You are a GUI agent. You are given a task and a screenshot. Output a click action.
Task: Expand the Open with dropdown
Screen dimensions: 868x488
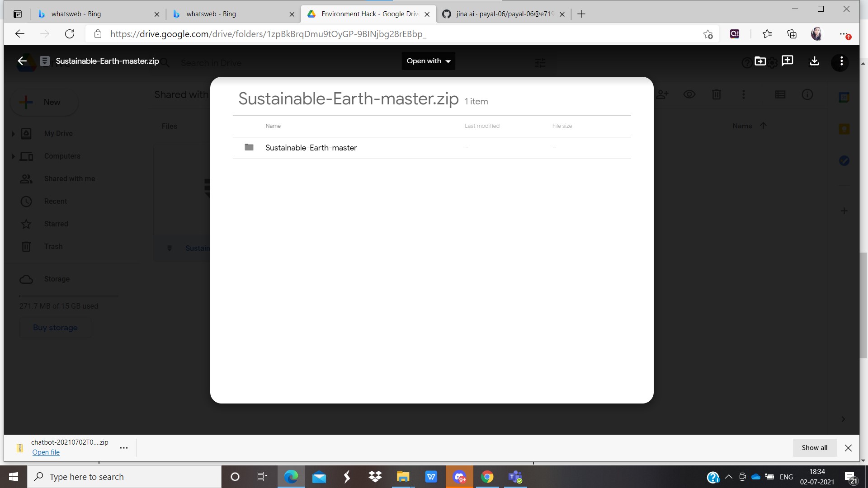428,61
